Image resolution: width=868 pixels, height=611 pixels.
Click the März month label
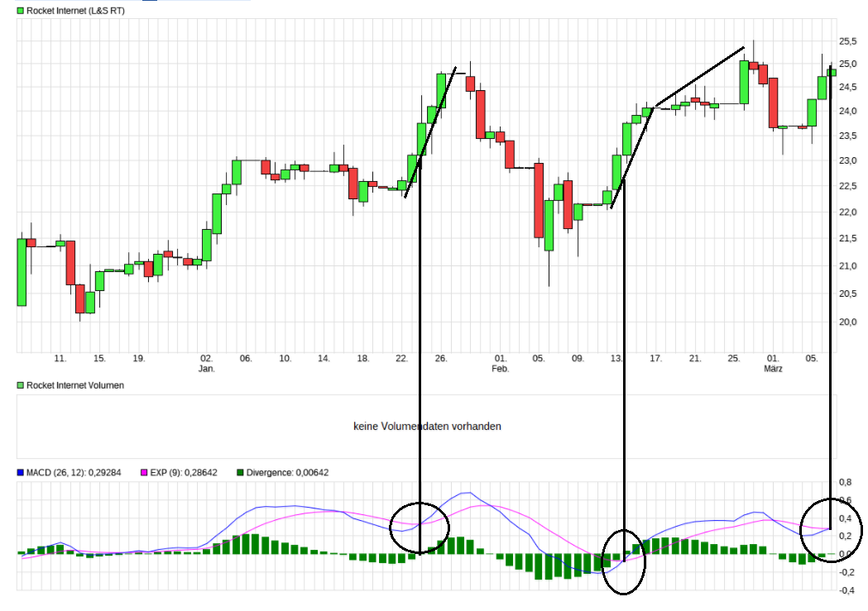pyautogui.click(x=774, y=369)
